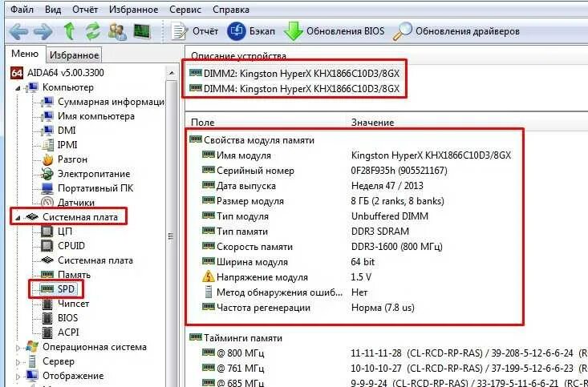The width and height of the screenshot is (588, 387).
Task: Expand the Отображение tree node
Action: click(x=18, y=377)
